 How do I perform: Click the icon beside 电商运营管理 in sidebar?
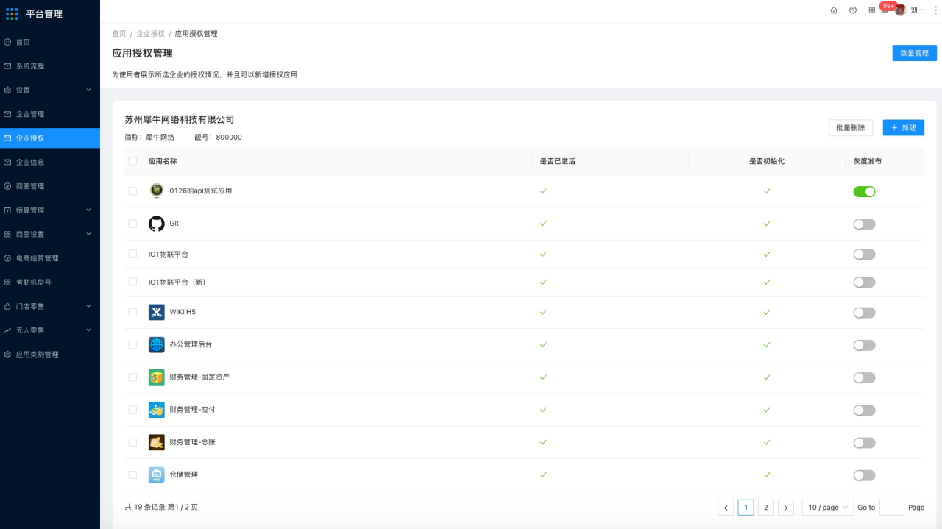tap(7, 258)
